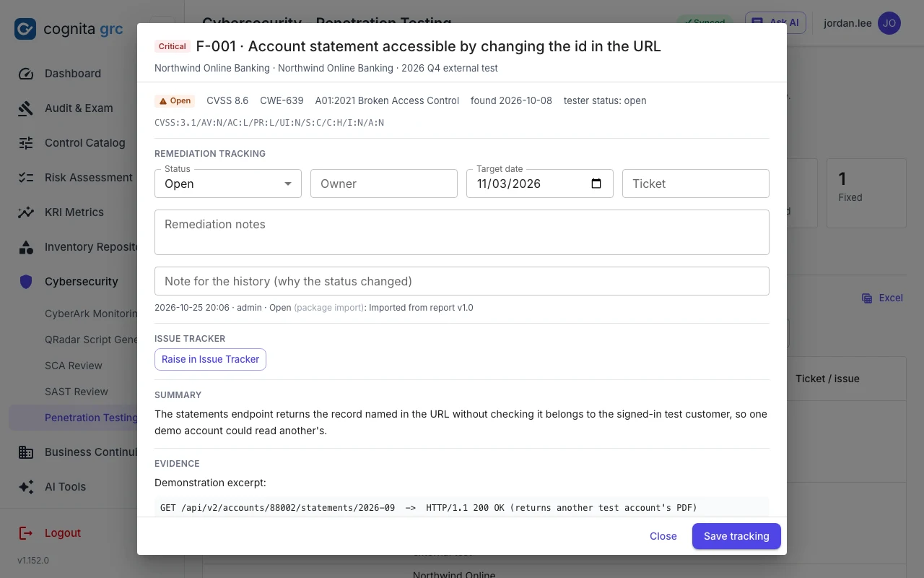Open Risk Assessment section
The height and width of the screenshot is (578, 924).
click(88, 178)
